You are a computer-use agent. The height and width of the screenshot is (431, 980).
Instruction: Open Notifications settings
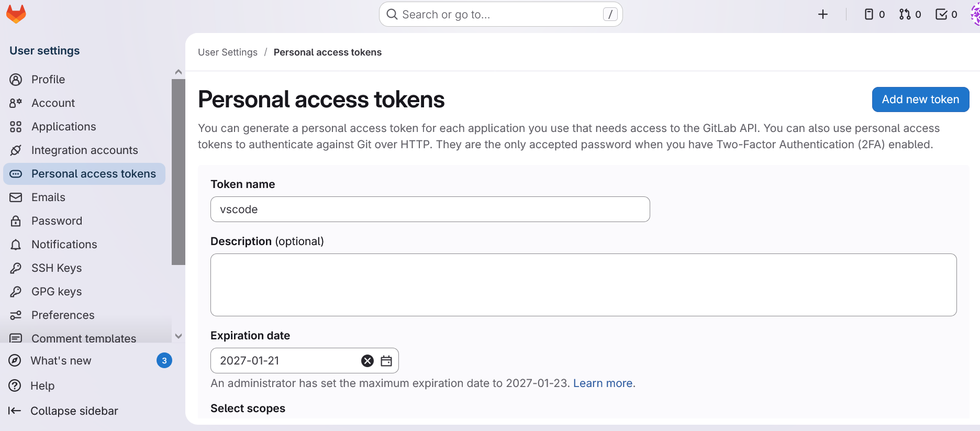pos(64,245)
